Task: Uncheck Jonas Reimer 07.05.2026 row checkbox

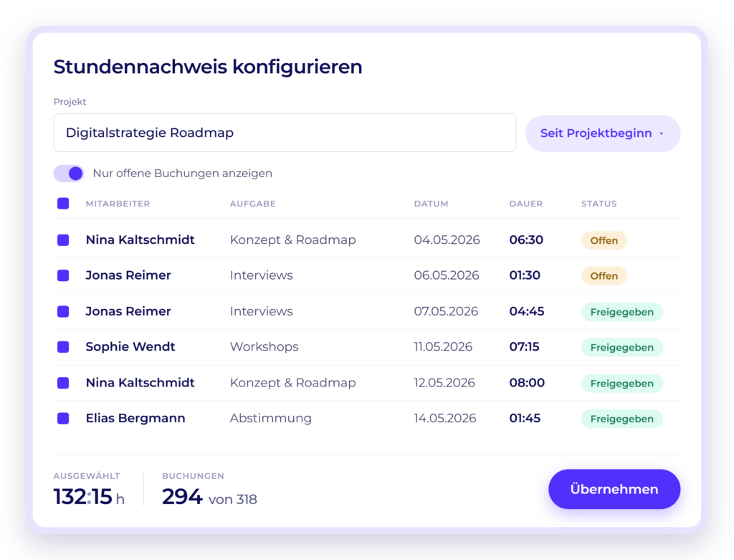Action: 63,311
